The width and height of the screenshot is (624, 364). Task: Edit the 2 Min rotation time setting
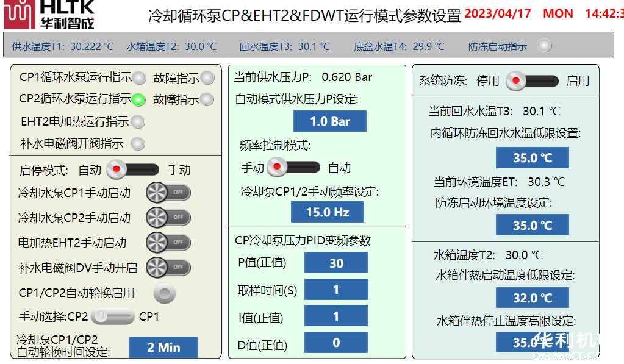click(x=163, y=348)
